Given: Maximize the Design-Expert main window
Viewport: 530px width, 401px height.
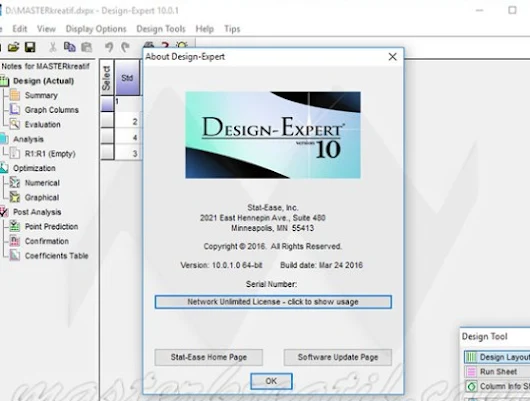Looking at the screenshot, I should tap(512, 10).
